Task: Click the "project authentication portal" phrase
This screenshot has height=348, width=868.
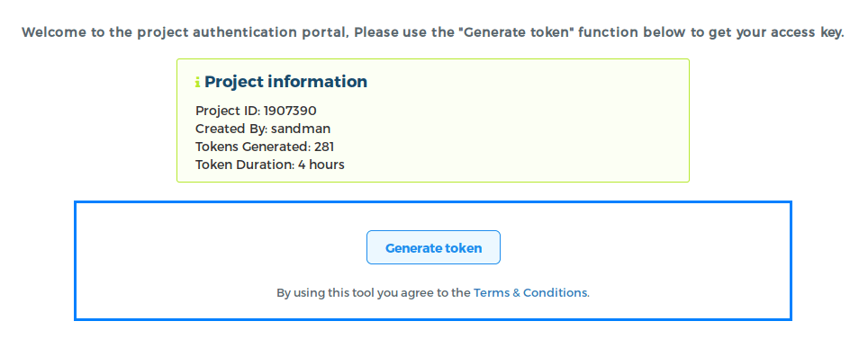Action: click(242, 32)
